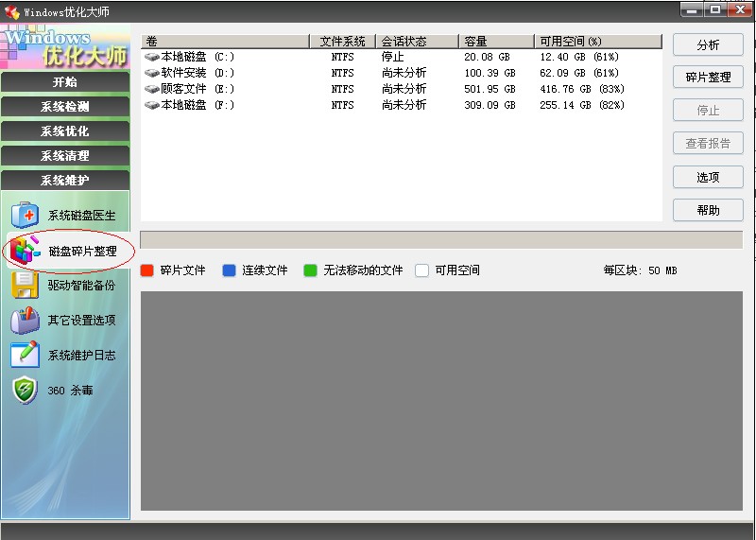The height and width of the screenshot is (540, 756).
Task: Click the 系统磁盘医生 label text
Action: pos(81,216)
